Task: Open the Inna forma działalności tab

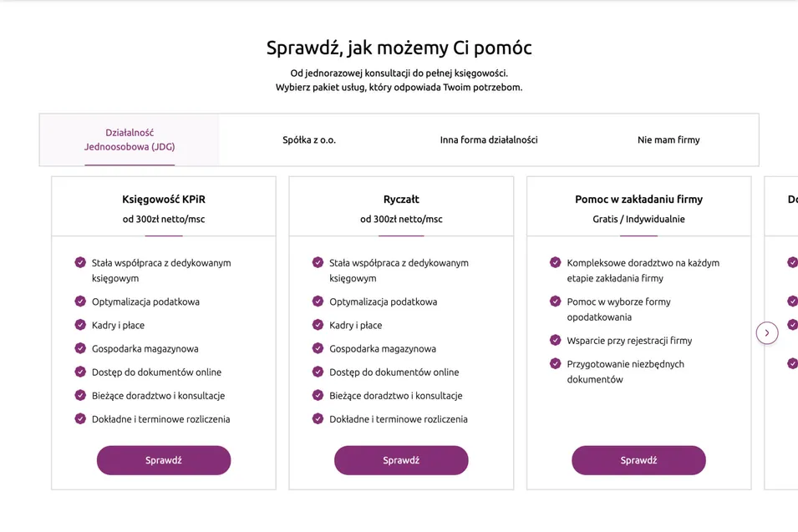Action: pos(489,140)
